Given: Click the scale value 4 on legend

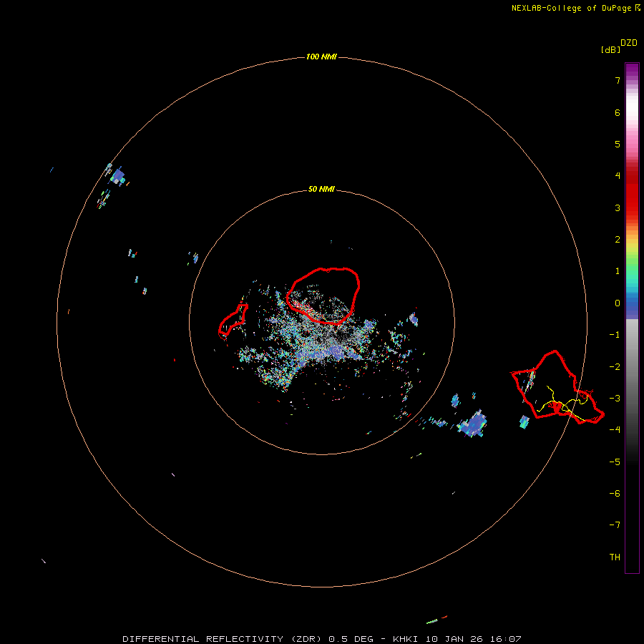Looking at the screenshot, I should [x=618, y=176].
